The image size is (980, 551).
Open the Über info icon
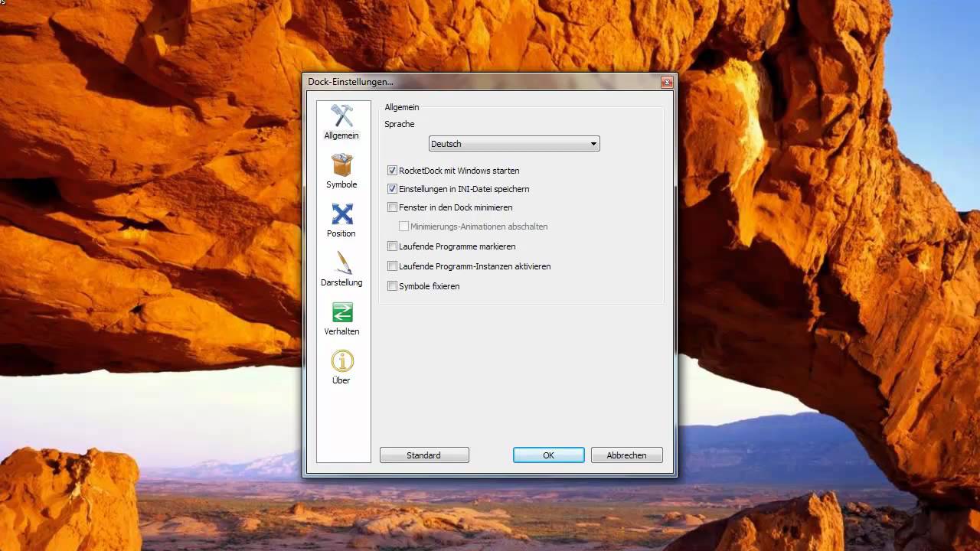[341, 361]
